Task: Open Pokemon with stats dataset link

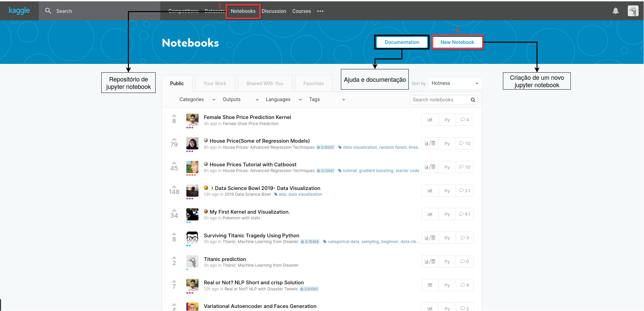Action: coord(241,218)
